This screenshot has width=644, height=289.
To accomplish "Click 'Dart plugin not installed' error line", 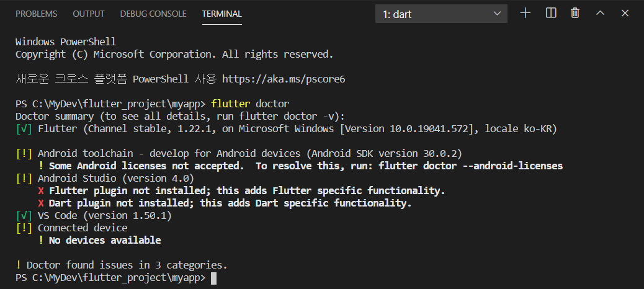I will click(x=225, y=203).
